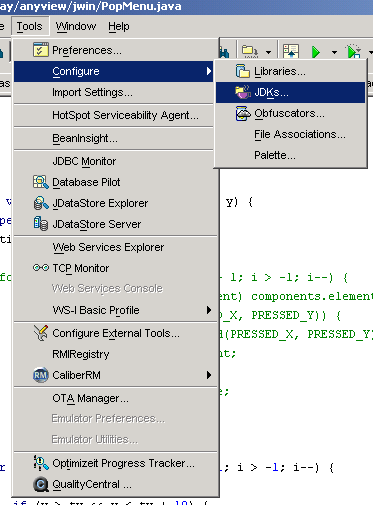
Task: Click the green Run project toolbar button
Action: coord(315,52)
